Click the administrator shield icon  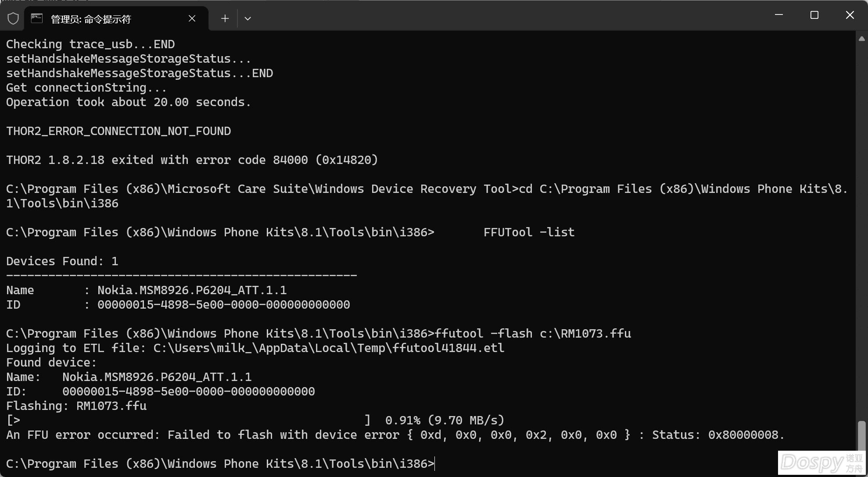point(13,18)
